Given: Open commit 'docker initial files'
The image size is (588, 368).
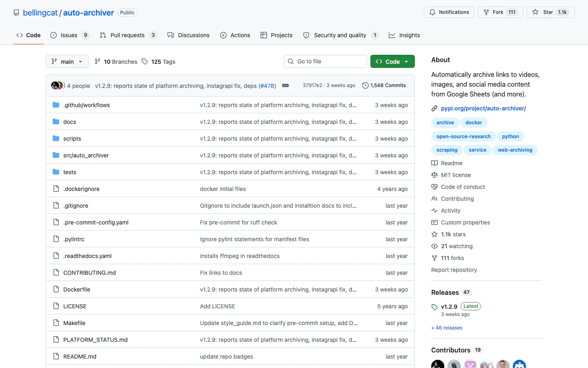Looking at the screenshot, I should (x=223, y=189).
